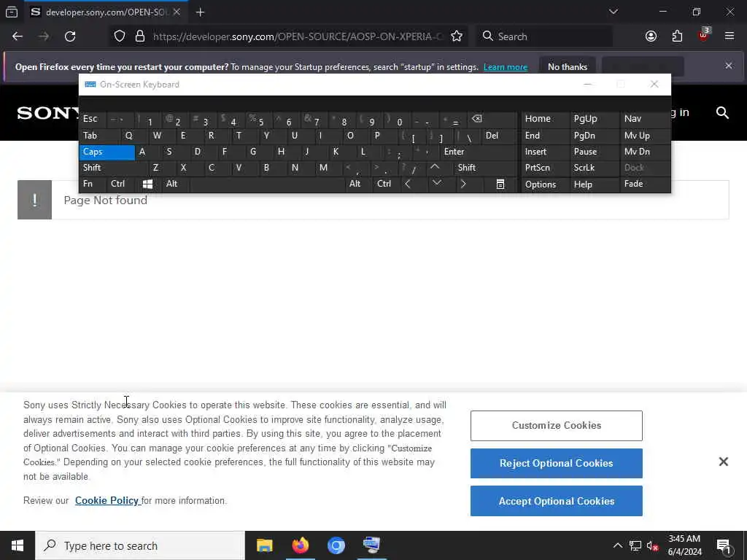Viewport: 747px width, 560px height.
Task: Click Windows logo key on keyboard
Action: point(147,184)
